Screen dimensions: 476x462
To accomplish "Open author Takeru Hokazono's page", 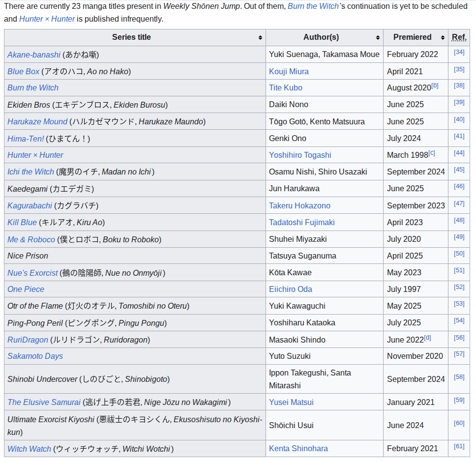I will coord(299,205).
